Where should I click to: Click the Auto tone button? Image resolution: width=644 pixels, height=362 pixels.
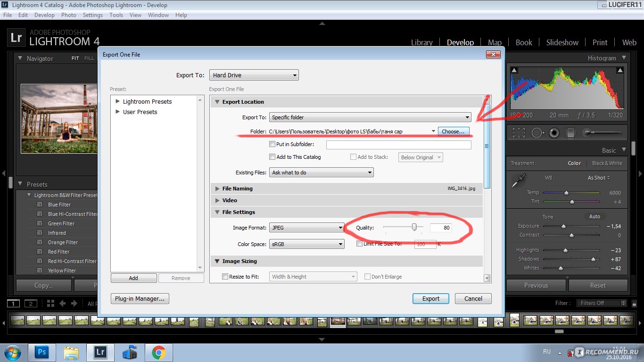pyautogui.click(x=594, y=216)
